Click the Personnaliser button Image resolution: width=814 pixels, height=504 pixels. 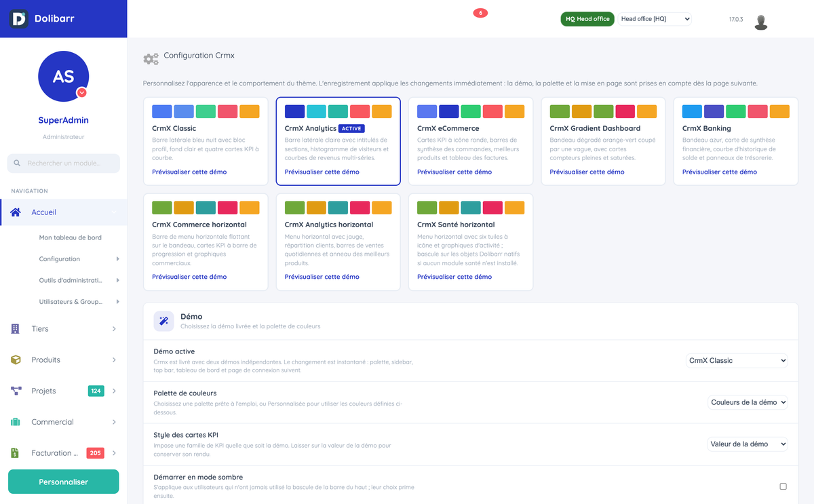63,482
